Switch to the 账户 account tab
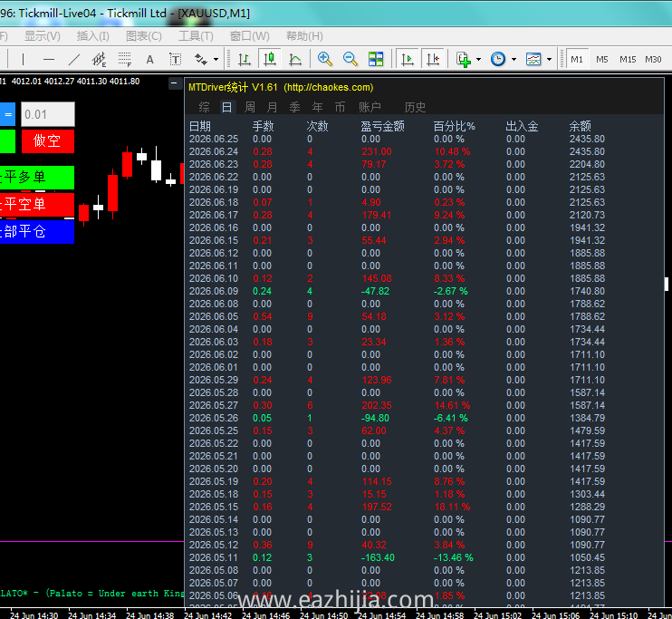The height and width of the screenshot is (619, 672). (370, 107)
